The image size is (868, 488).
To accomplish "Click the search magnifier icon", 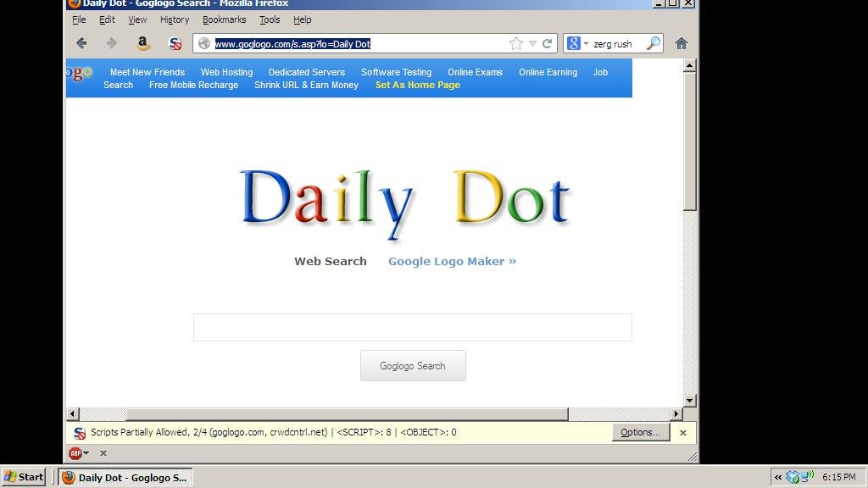I will coord(654,43).
